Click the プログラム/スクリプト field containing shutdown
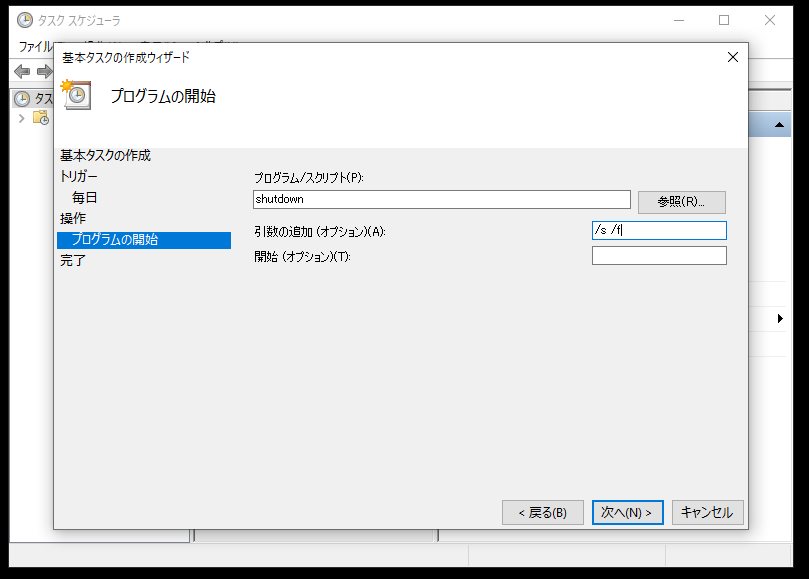This screenshot has width=809, height=579. (x=441, y=199)
